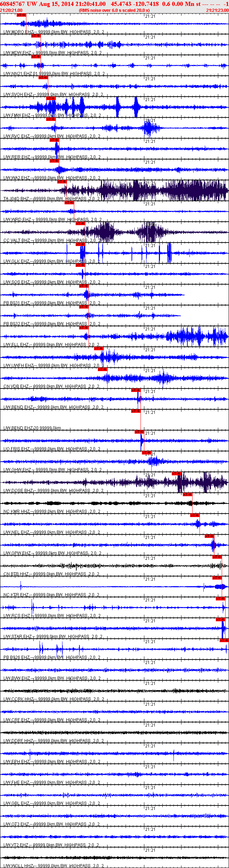This screenshot has height=868, width=229.
Task: Select the UW BEND EHZ 20 label
Action: coord(32,428)
